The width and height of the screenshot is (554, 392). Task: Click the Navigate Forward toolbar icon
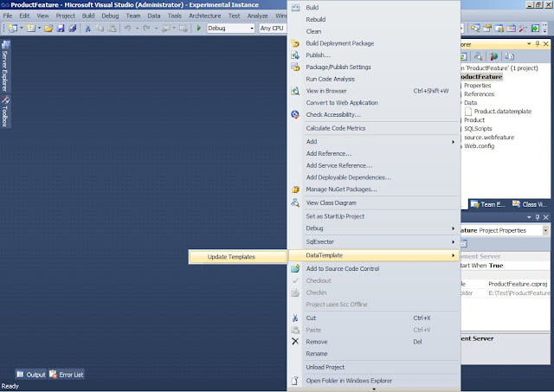click(183, 29)
